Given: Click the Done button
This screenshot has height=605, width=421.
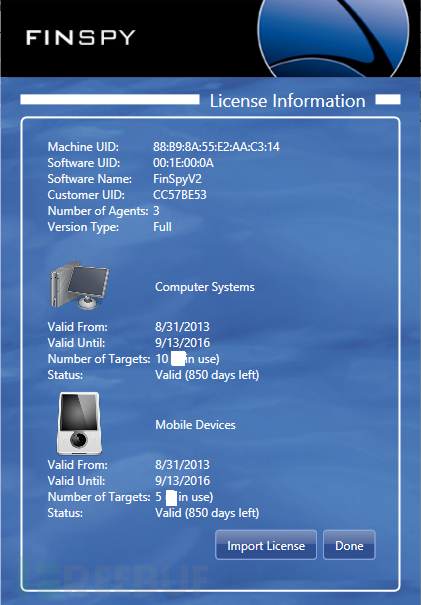Looking at the screenshot, I should coord(349,545).
